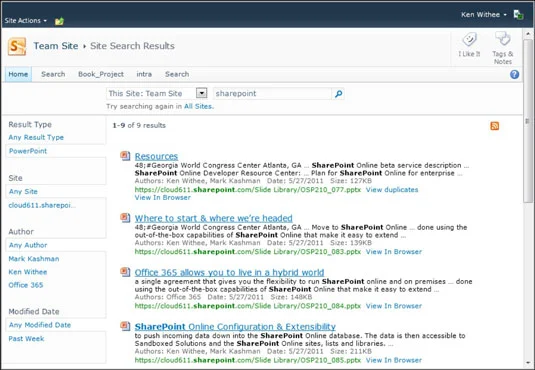Filter by author Mark Kashman
535x370 pixels.
(x=34, y=259)
